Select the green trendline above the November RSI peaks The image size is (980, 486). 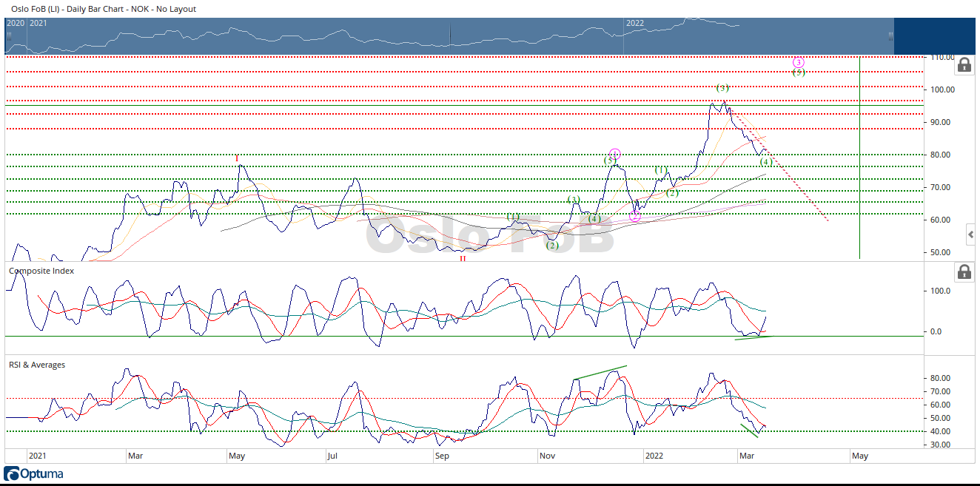(x=600, y=372)
